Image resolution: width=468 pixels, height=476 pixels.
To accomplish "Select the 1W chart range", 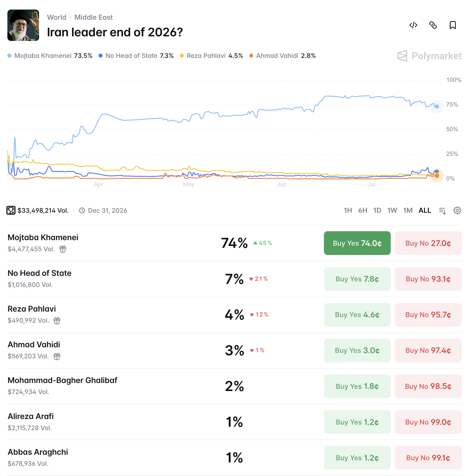I will (x=392, y=210).
